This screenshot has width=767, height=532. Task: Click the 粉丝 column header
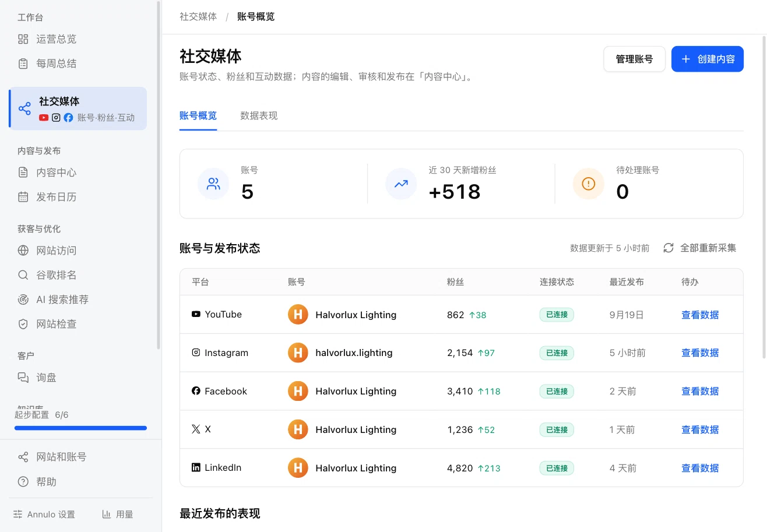pyautogui.click(x=455, y=281)
